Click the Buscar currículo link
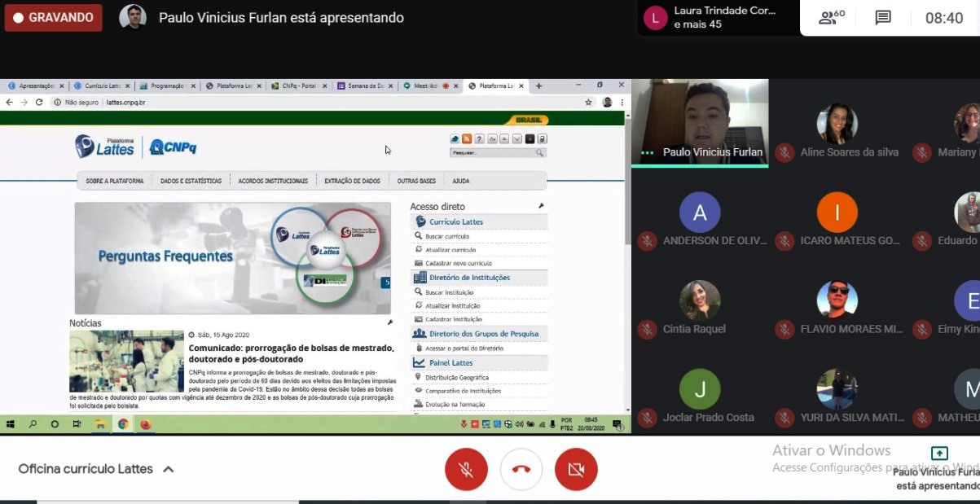The width and height of the screenshot is (980, 504). 447,236
